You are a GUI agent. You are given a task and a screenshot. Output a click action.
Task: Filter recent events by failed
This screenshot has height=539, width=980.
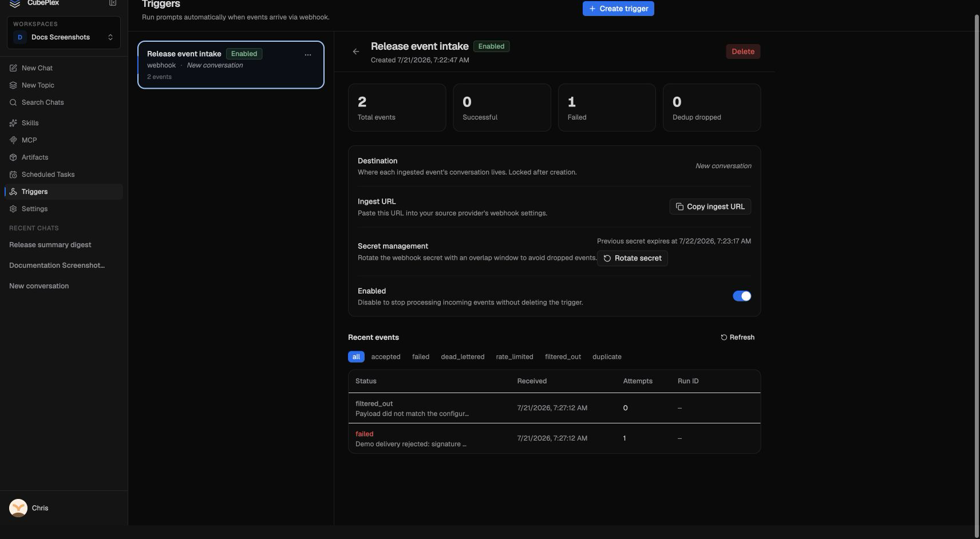[x=421, y=357]
